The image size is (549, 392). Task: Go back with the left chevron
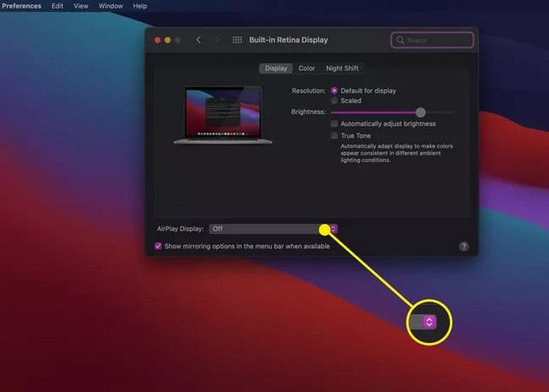tap(198, 40)
